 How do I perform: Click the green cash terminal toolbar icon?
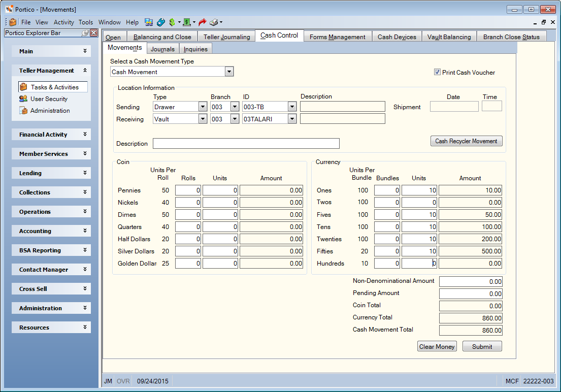(187, 22)
